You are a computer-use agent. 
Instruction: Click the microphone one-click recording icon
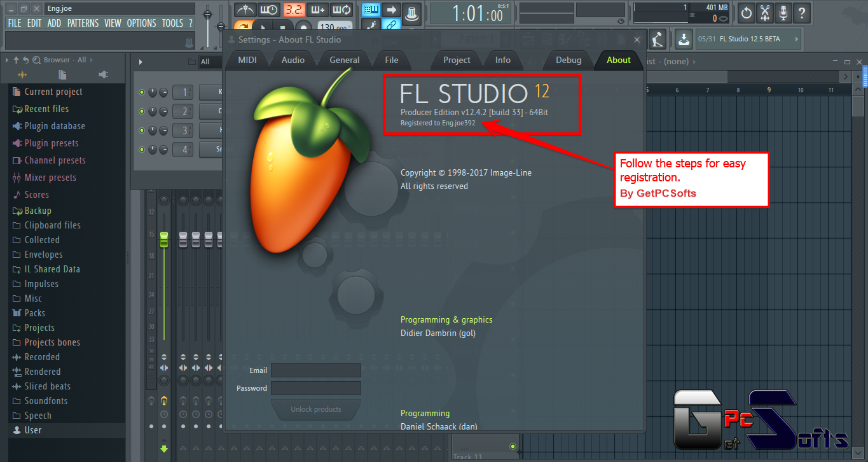click(x=783, y=12)
